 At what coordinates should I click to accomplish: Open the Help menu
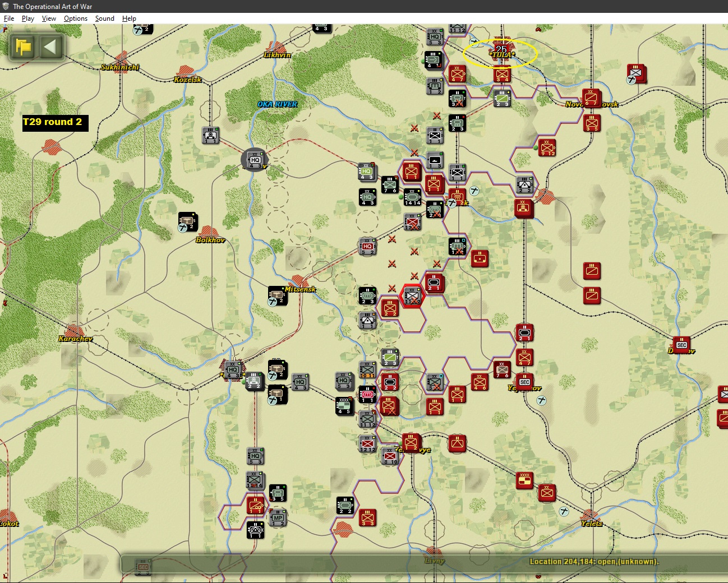130,18
